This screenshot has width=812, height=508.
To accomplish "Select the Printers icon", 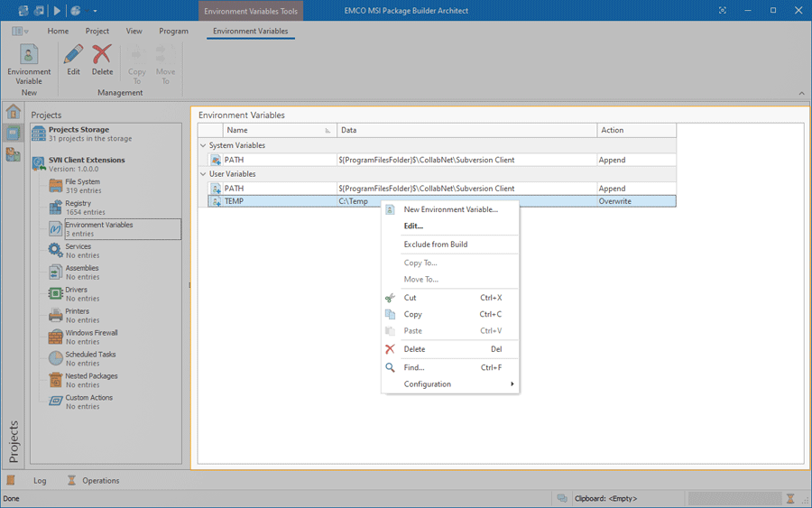I will click(x=55, y=315).
